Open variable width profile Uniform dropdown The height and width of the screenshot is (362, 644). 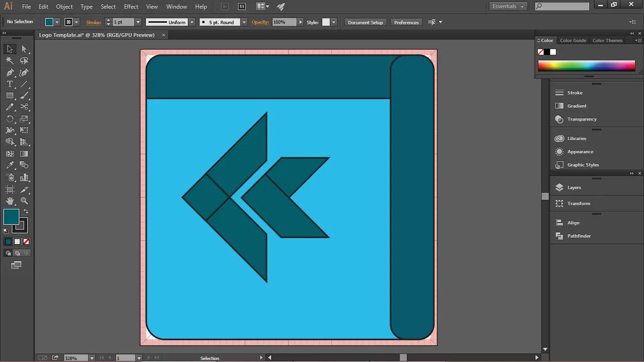[x=192, y=22]
